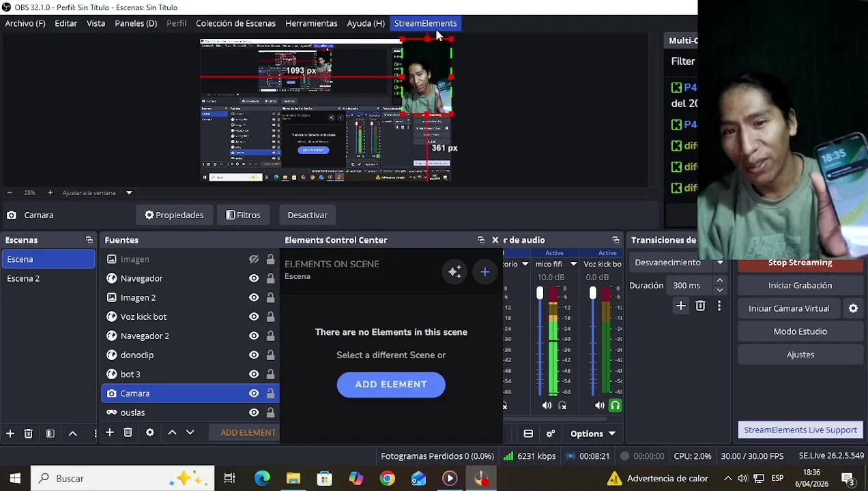Click the transition duration field
Viewport: 868px width, 491px height.
691,286
